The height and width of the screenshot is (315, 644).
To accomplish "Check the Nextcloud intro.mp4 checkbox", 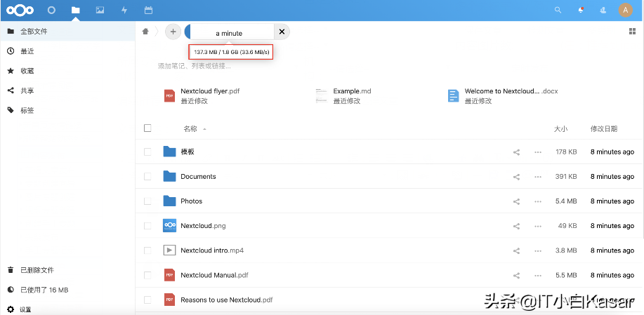I will click(147, 250).
